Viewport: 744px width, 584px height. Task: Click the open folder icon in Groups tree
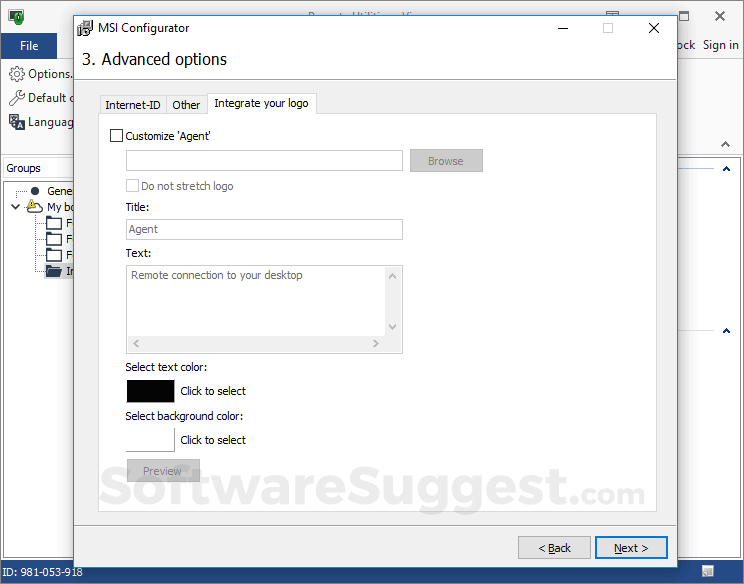(x=54, y=271)
